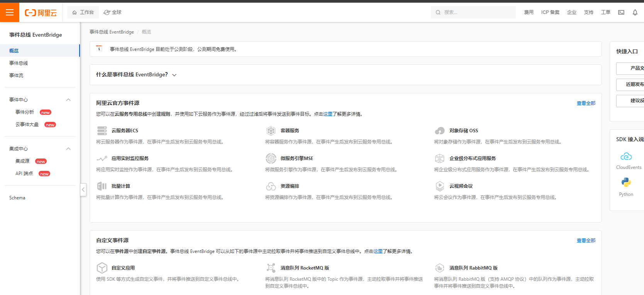Click the 消息队列 RocketMQ 版 title

point(305,268)
